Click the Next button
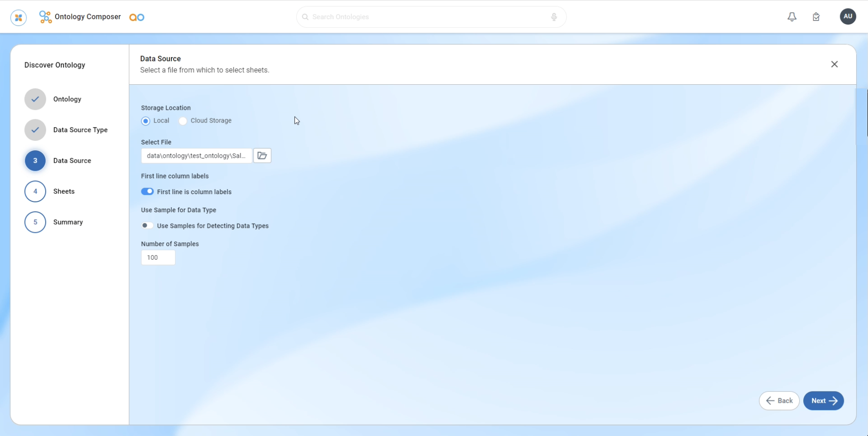Image resolution: width=868 pixels, height=436 pixels. coord(823,401)
